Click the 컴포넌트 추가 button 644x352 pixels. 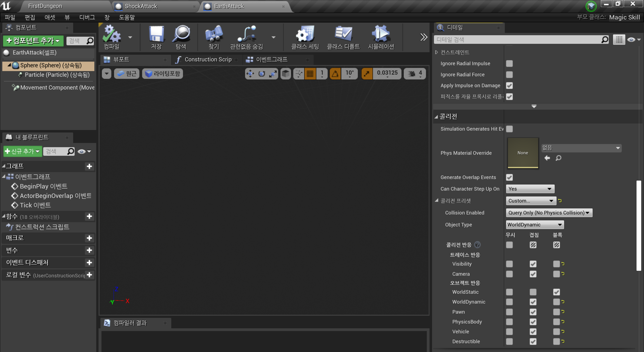[33, 41]
